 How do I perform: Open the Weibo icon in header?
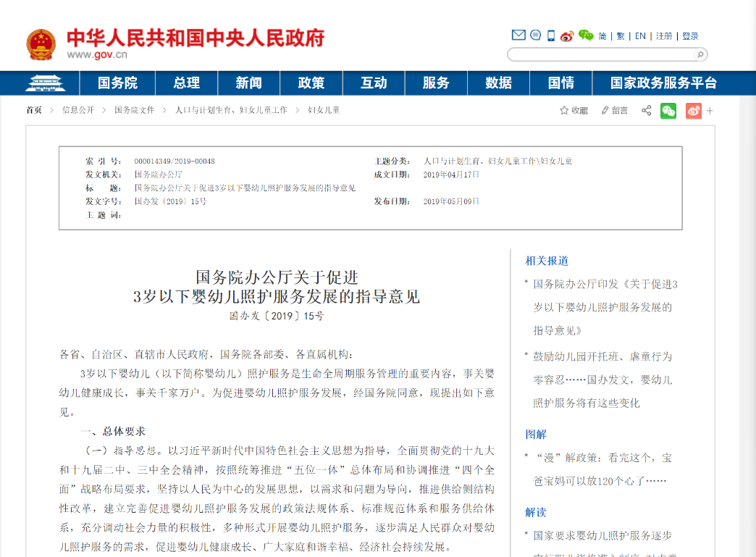tap(567, 35)
